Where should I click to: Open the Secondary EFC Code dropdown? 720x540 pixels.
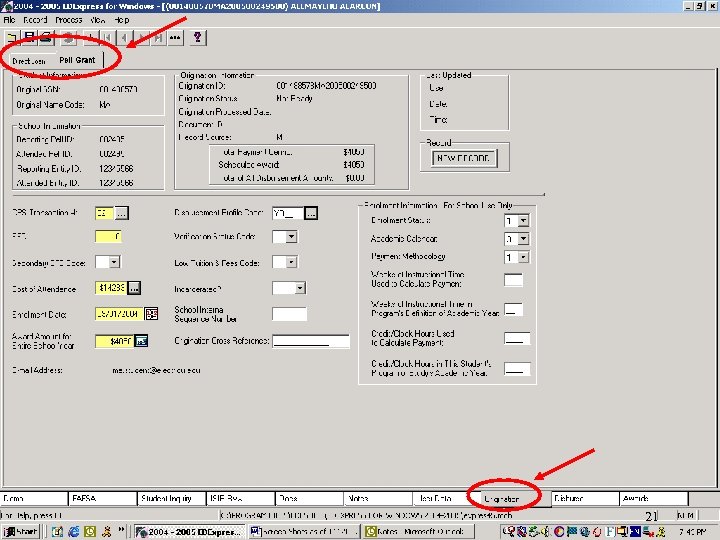[x=114, y=262]
